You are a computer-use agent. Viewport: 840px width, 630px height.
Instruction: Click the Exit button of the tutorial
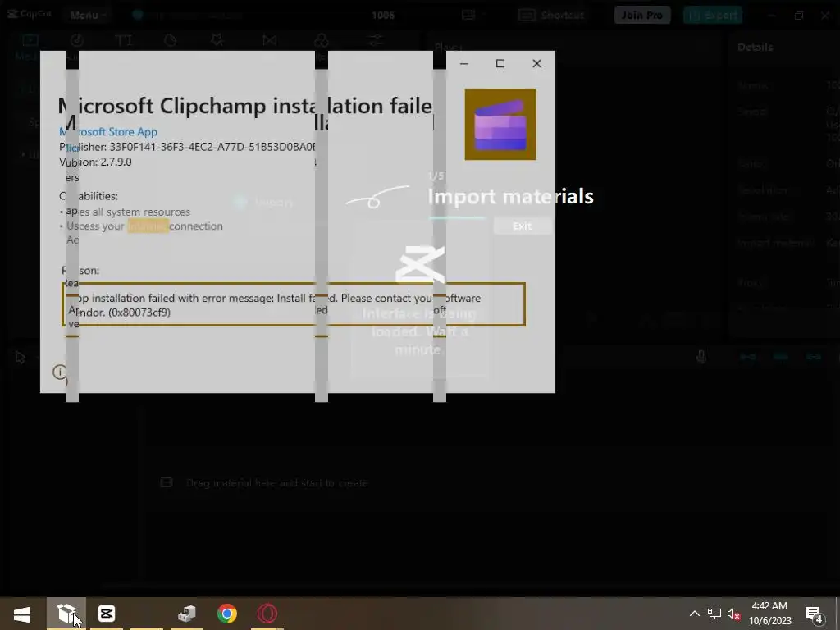522,226
